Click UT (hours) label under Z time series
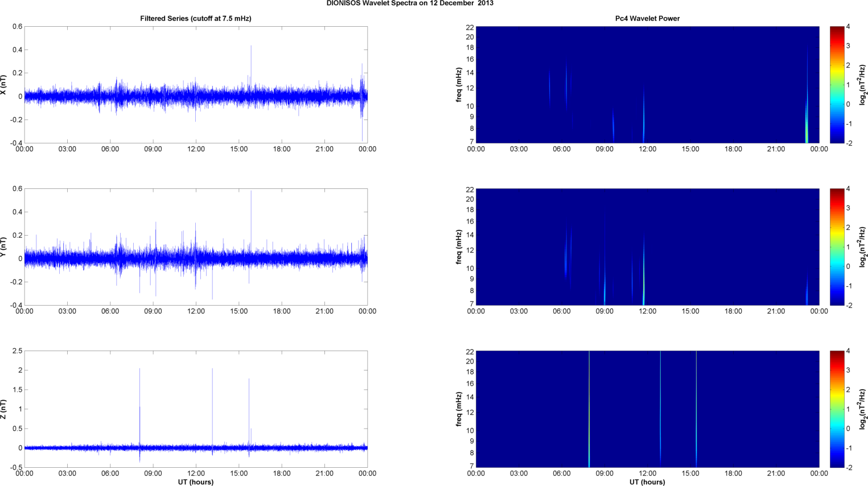 click(195, 482)
